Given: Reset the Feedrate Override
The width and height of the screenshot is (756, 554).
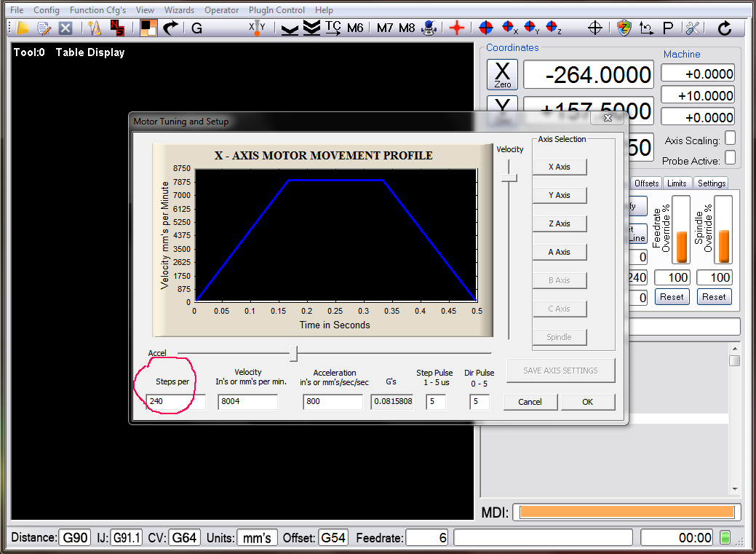Looking at the screenshot, I should click(672, 297).
